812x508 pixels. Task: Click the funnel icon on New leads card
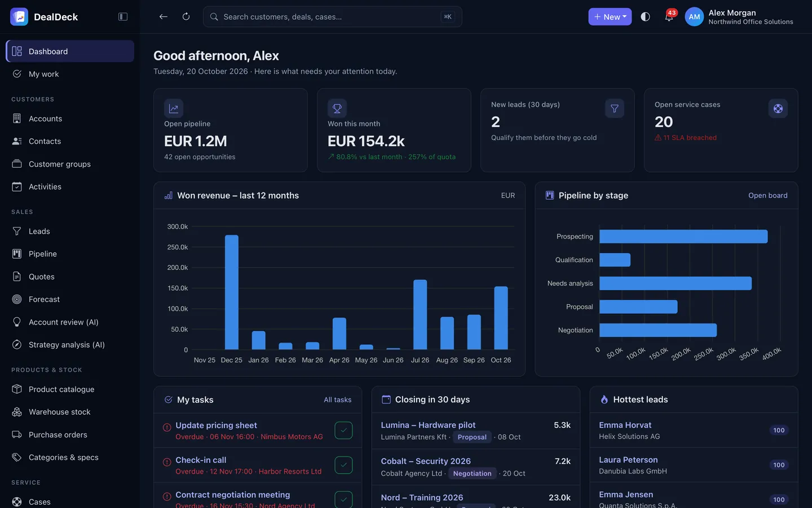pos(615,108)
